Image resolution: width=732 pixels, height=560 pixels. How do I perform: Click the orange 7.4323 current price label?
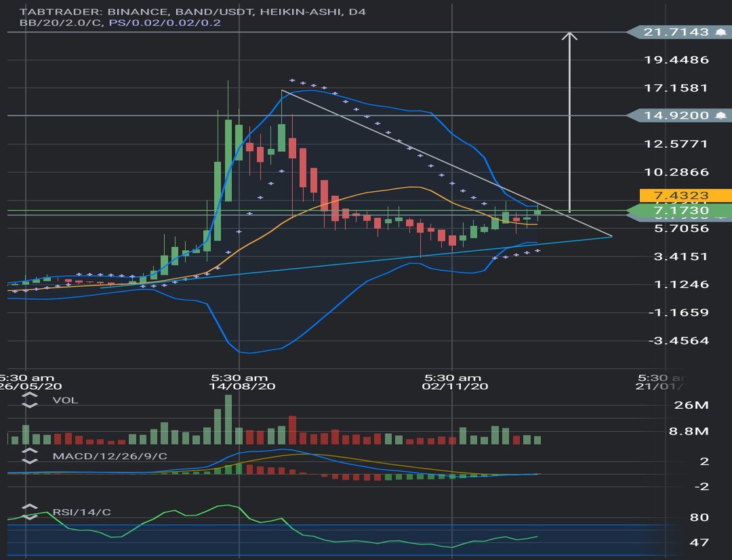pos(685,195)
